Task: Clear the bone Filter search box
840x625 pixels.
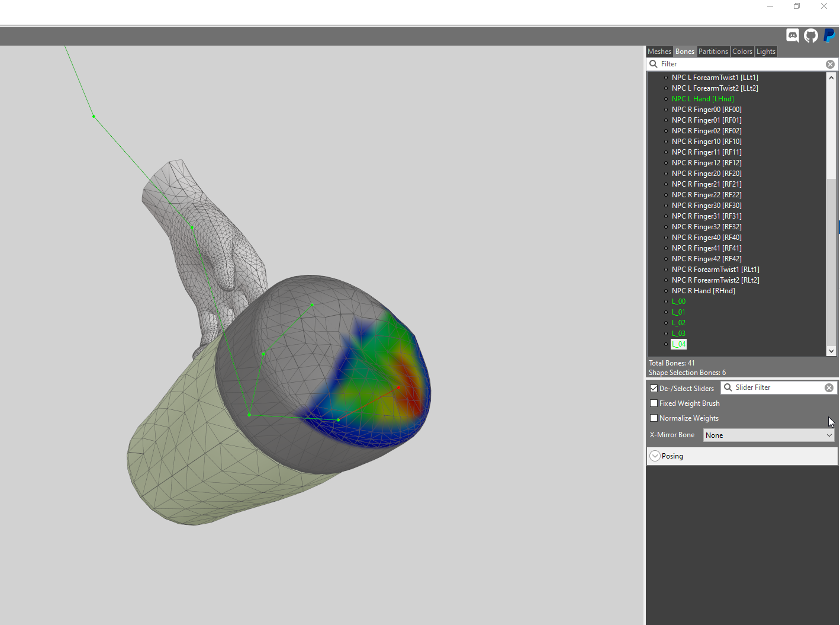Action: pyautogui.click(x=830, y=64)
